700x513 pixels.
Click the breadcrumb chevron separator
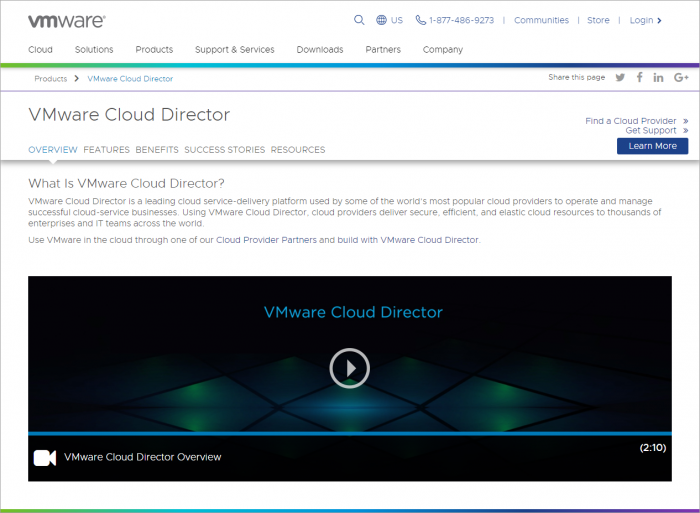tap(77, 79)
